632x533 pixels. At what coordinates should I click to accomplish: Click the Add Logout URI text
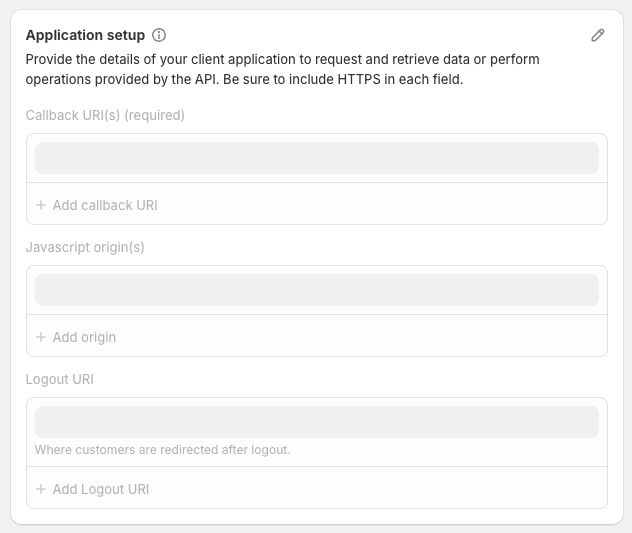101,489
